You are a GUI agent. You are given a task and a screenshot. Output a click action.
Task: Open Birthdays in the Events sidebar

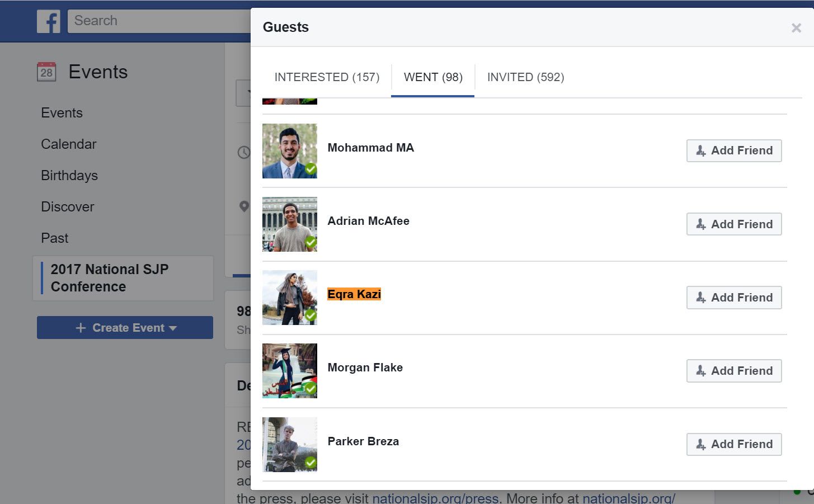69,176
